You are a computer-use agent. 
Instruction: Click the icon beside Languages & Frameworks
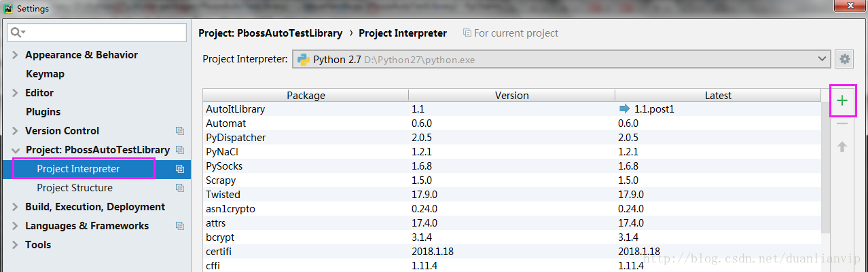pyautogui.click(x=180, y=226)
